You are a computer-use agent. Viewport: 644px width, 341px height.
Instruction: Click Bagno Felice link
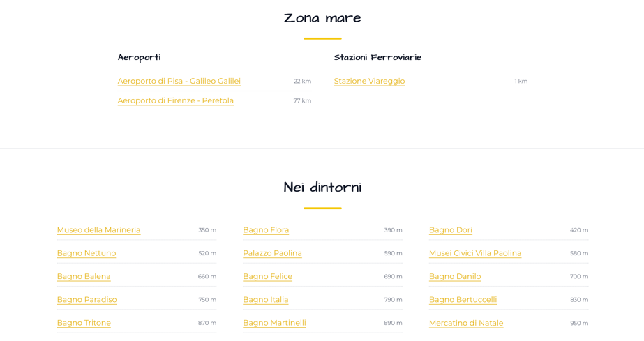click(267, 276)
